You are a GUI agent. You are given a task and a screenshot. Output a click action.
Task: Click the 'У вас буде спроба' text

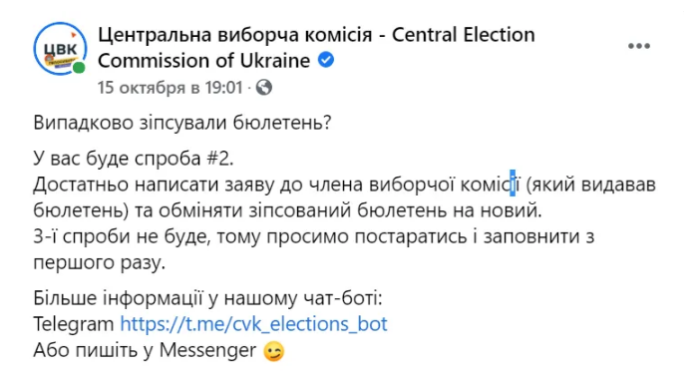[x=117, y=158]
